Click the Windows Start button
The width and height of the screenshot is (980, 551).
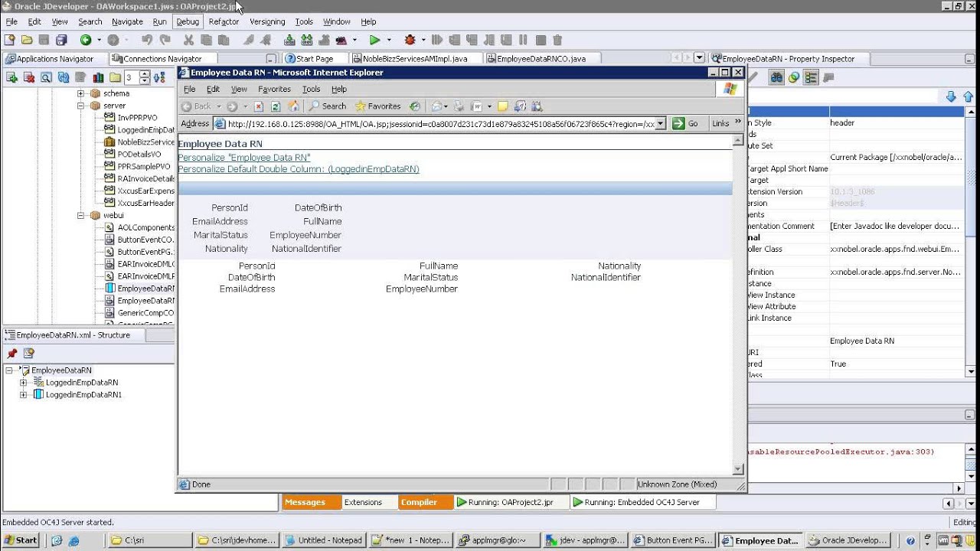click(21, 540)
